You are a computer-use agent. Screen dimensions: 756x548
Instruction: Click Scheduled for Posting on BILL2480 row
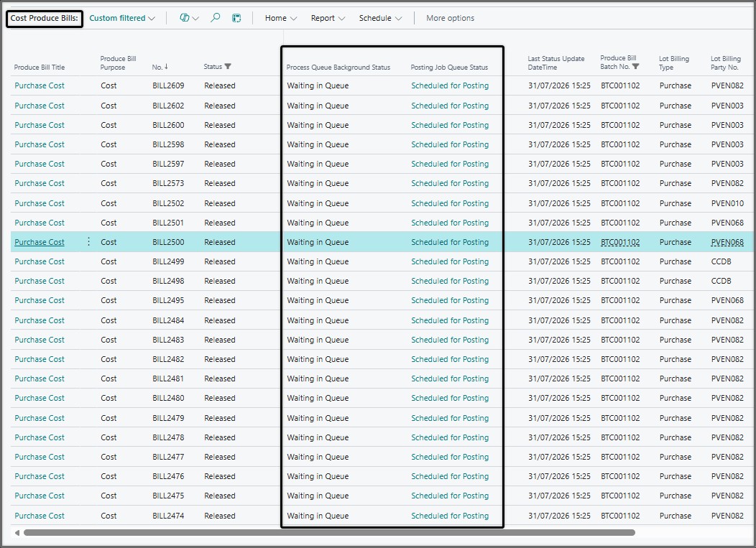(x=450, y=398)
